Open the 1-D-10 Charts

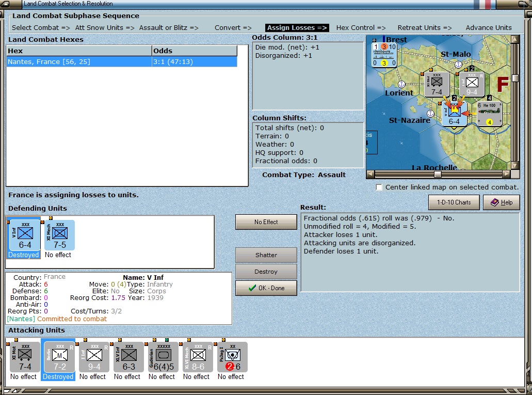point(454,202)
